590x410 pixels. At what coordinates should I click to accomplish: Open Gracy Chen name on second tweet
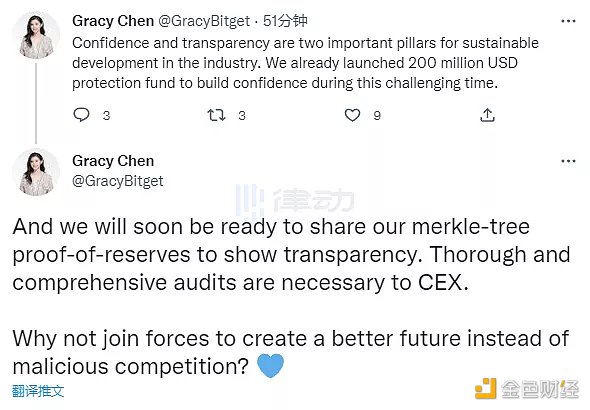pos(113,161)
